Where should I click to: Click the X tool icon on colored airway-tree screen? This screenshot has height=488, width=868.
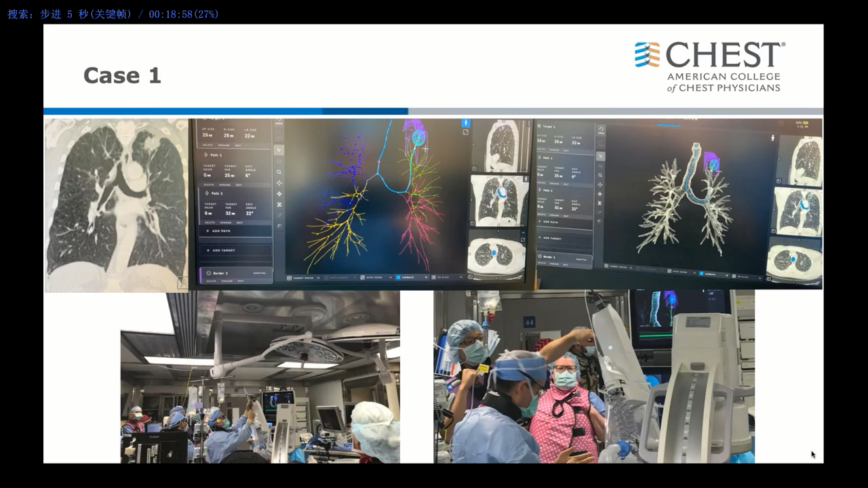coord(279,205)
